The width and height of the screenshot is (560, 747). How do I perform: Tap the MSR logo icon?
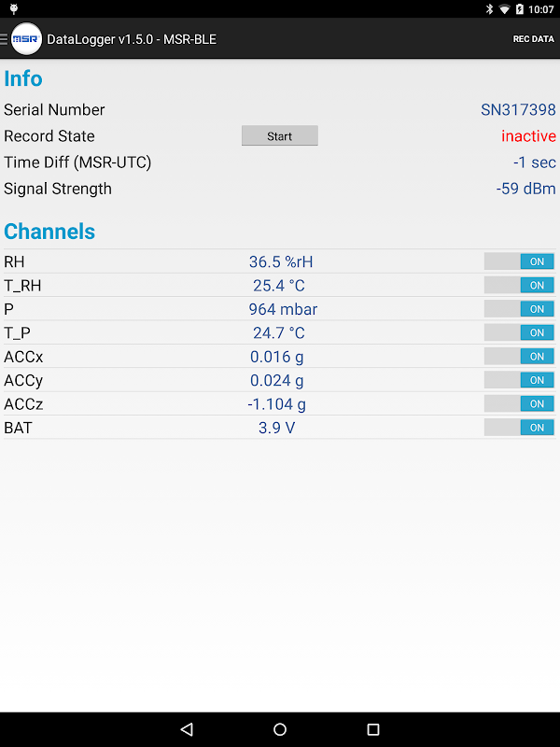26,38
